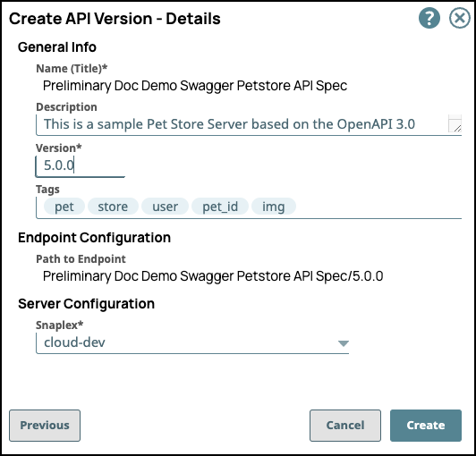Go back with the Previous button
This screenshot has width=476, height=456.
tap(45, 426)
